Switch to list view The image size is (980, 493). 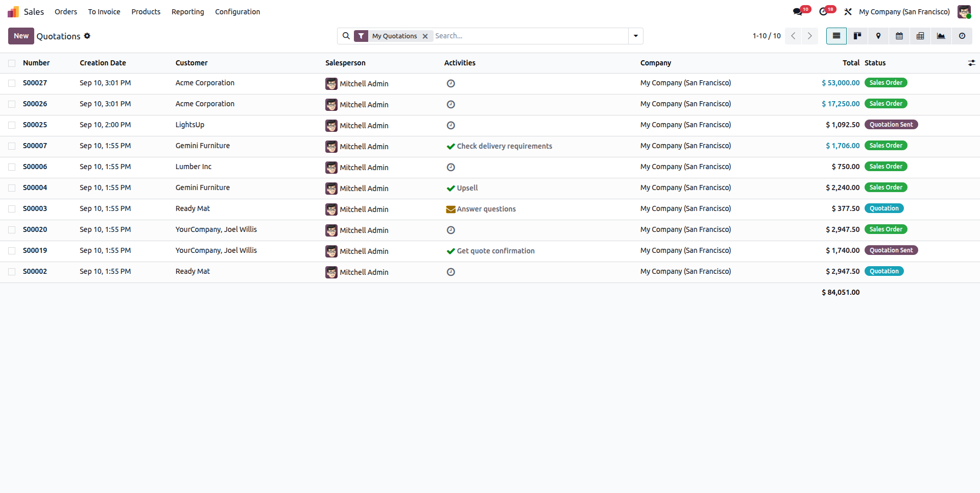click(836, 36)
